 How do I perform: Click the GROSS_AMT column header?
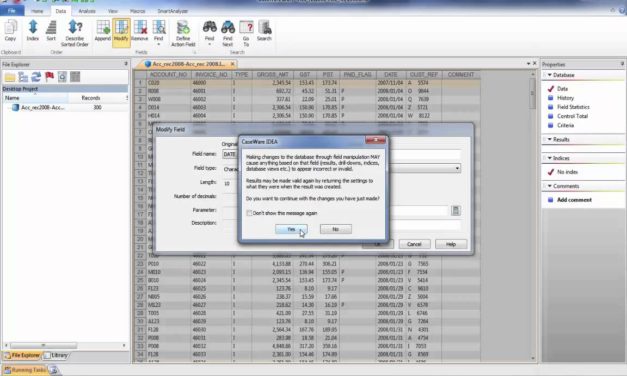tap(273, 75)
